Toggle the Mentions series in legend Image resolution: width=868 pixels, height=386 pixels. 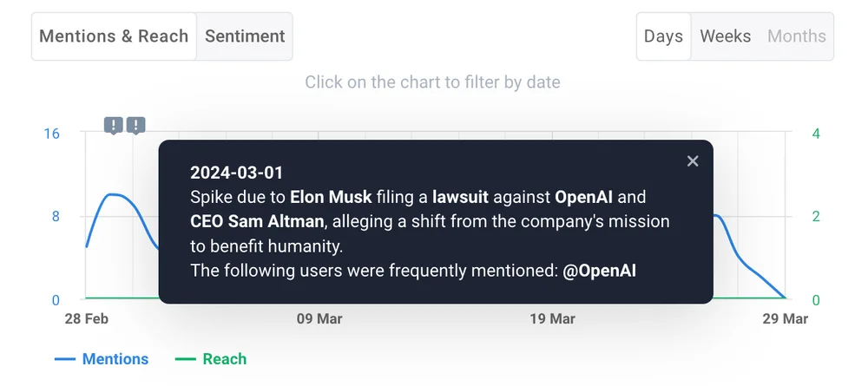tap(115, 359)
